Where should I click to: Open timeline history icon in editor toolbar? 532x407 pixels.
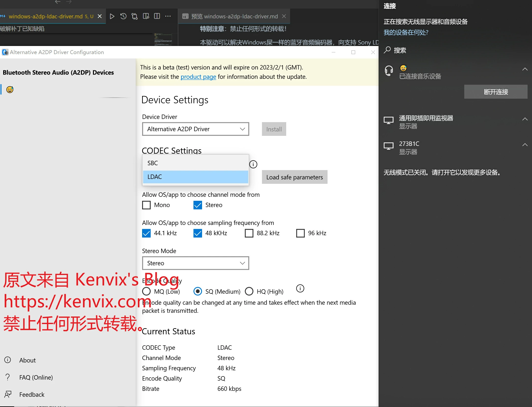(123, 16)
